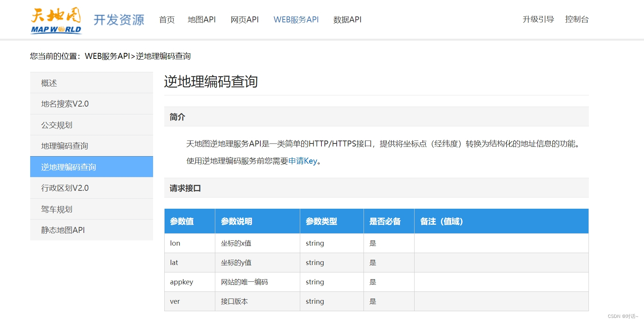
Task: Click the 天地图 MAPWORLD logo
Action: [x=56, y=20]
